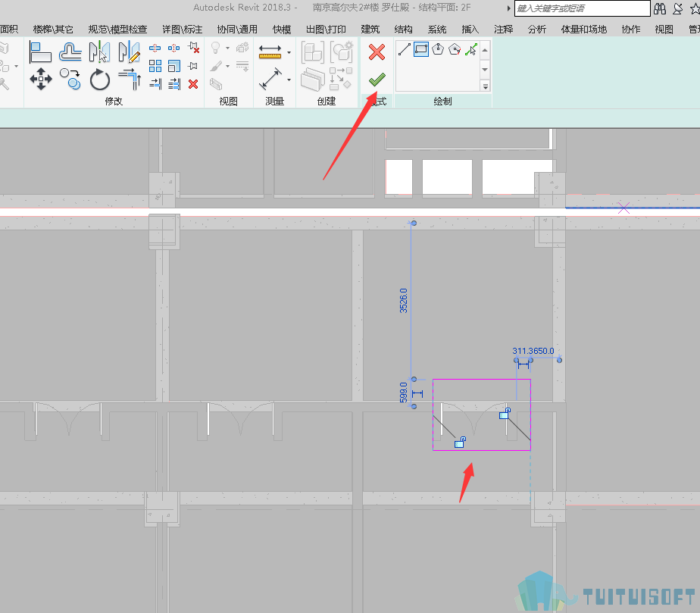Select the Align tool in Modify panel
The width and height of the screenshot is (700, 613).
(x=40, y=52)
